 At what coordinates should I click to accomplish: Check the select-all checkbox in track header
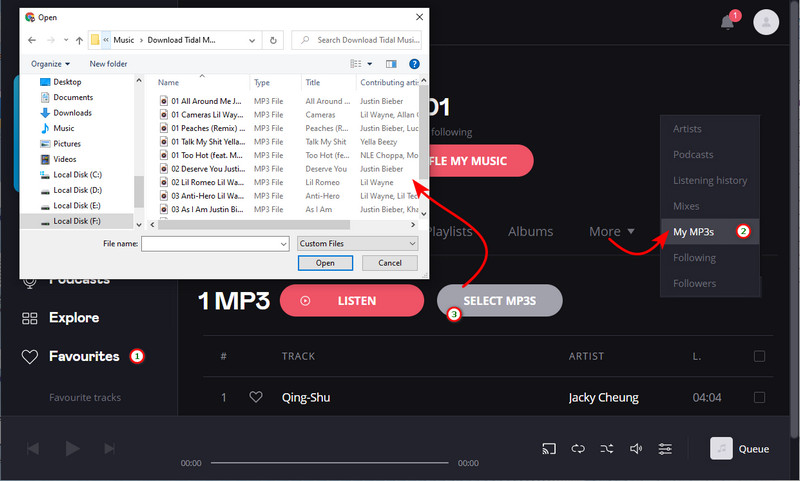pos(759,356)
